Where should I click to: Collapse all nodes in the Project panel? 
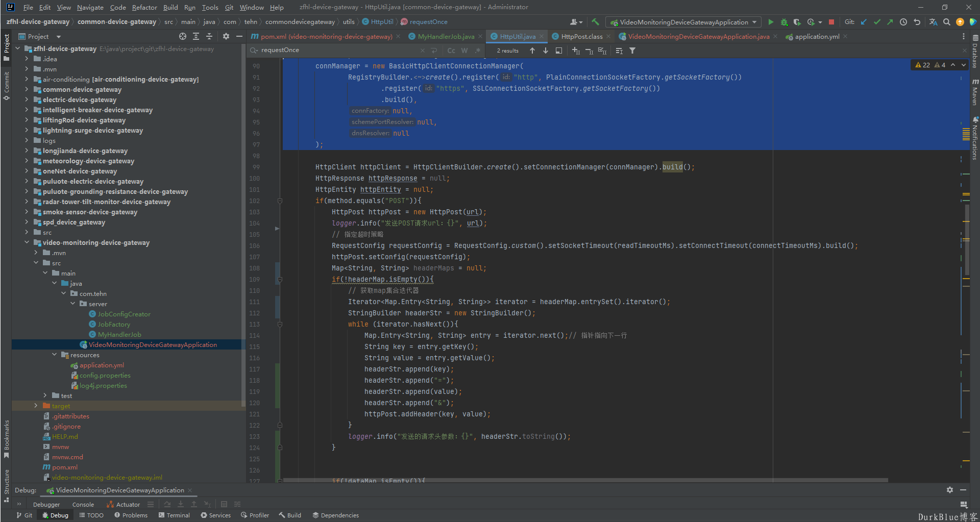209,36
